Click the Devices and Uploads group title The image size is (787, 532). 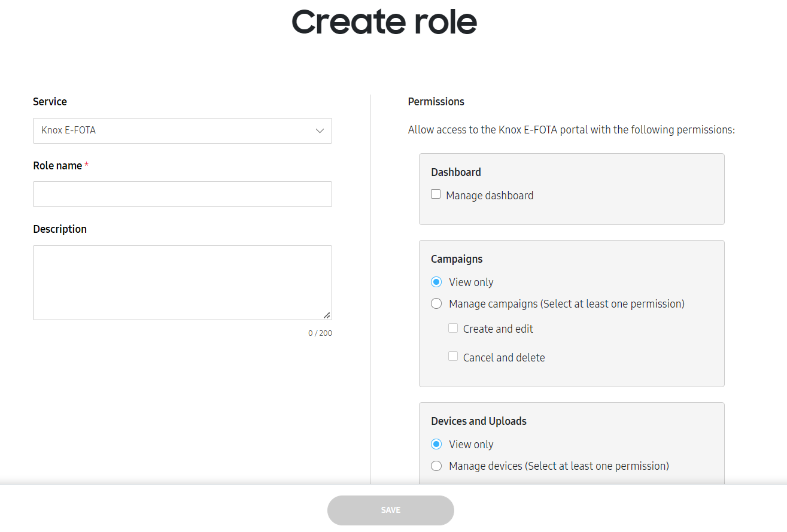tap(479, 421)
